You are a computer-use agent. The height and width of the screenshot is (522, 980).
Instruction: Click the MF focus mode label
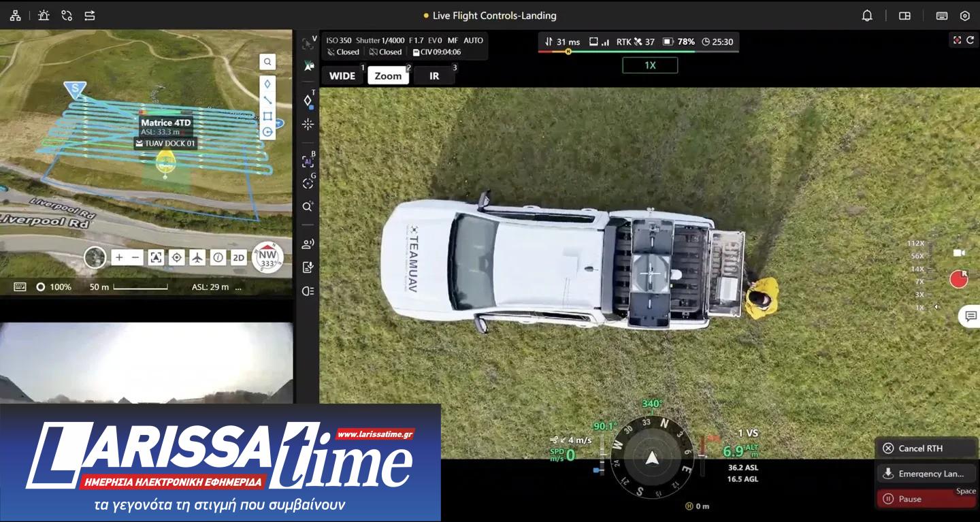click(453, 40)
